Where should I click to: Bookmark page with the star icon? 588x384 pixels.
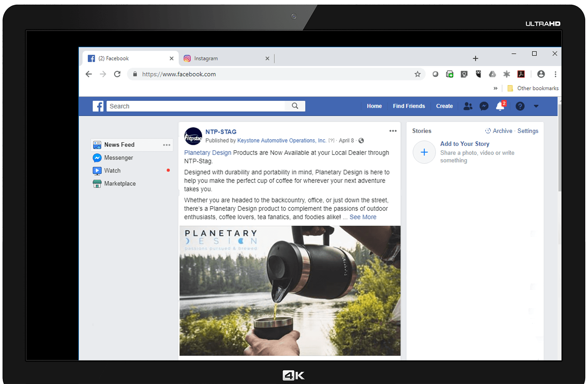coord(417,74)
